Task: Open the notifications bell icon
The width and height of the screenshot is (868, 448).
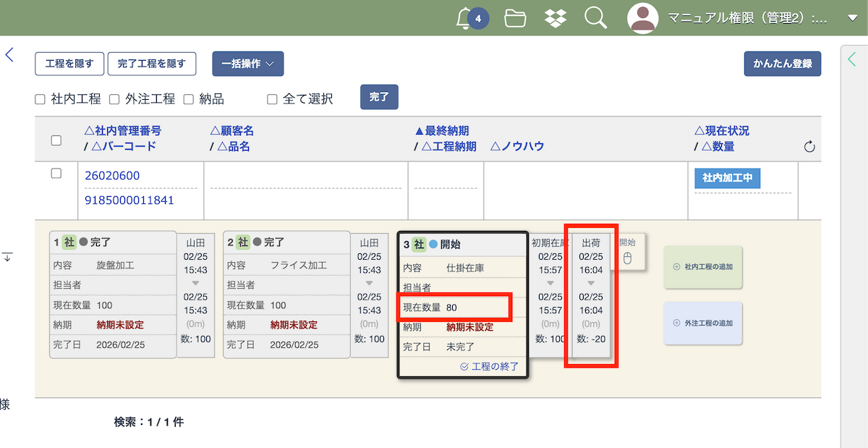Action: click(x=465, y=18)
